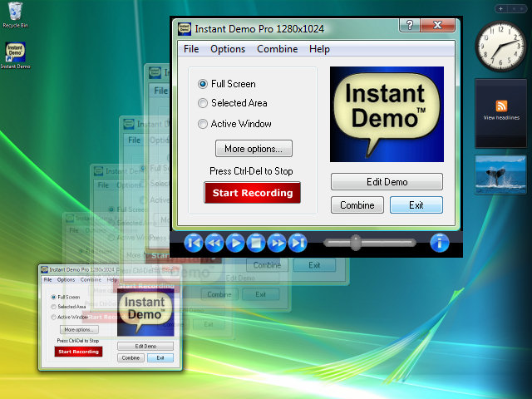
Task: Select Active Window in small bottom window
Action: [69, 318]
